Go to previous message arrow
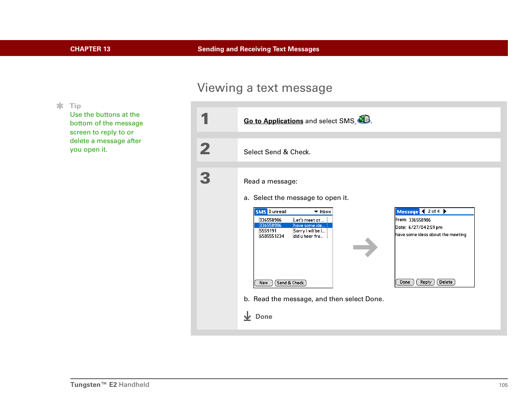The image size is (532, 411). (x=423, y=212)
